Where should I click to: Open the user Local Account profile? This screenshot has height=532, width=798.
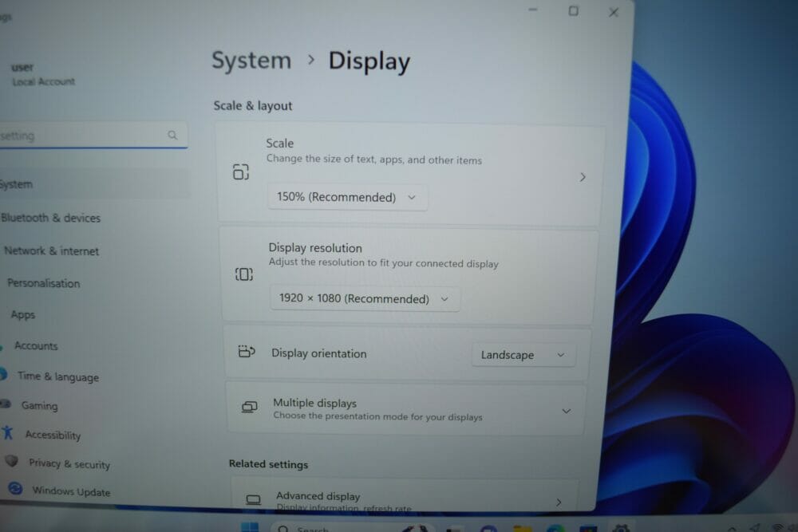click(x=43, y=74)
